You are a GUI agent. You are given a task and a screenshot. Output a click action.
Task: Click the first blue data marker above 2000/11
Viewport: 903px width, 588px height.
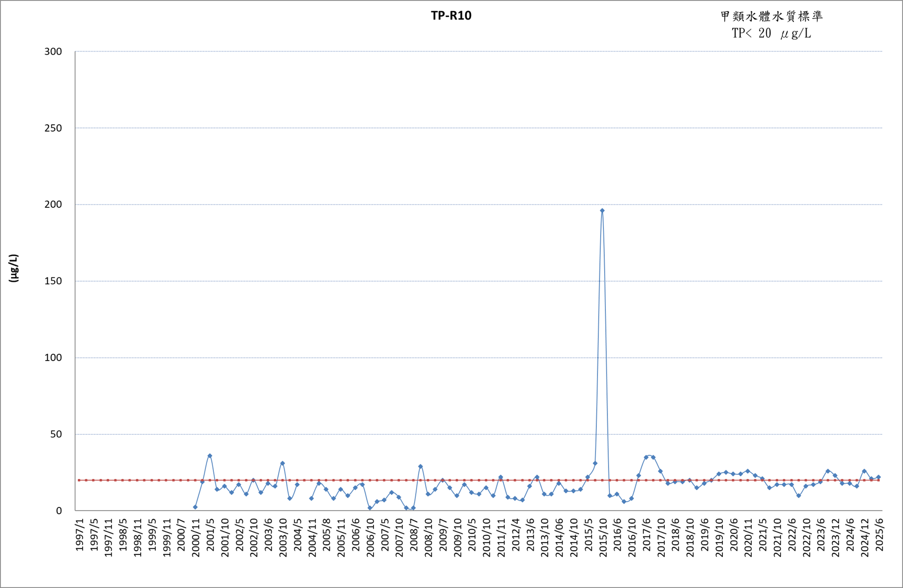click(195, 507)
